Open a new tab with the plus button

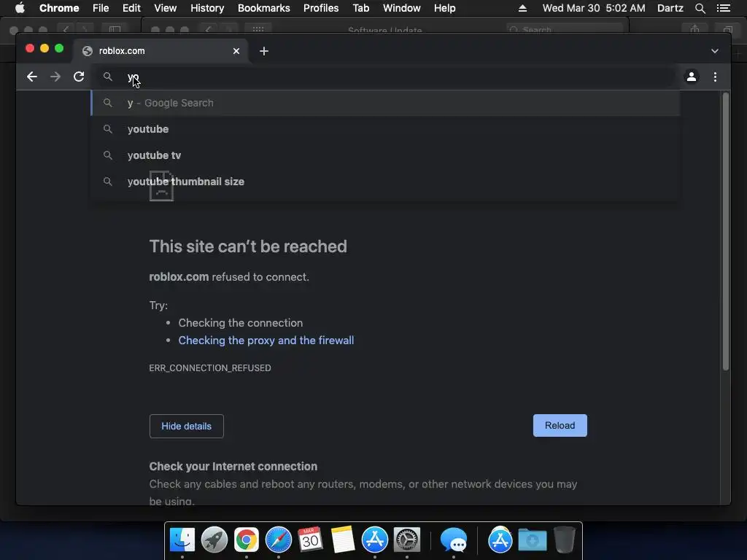(x=264, y=51)
